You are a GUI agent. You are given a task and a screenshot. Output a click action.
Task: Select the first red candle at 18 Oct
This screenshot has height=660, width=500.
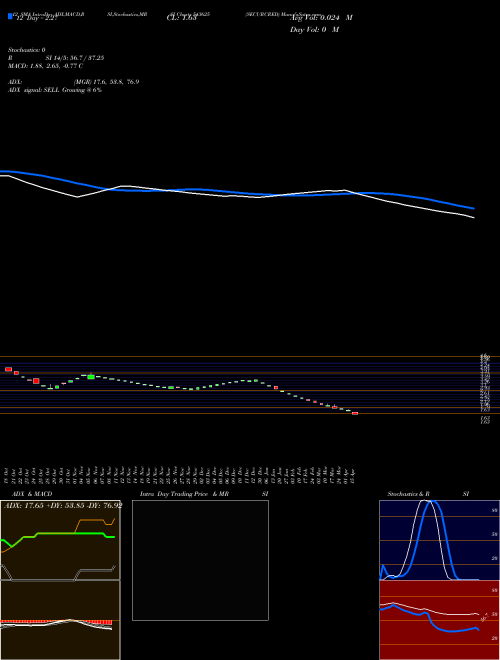click(x=8, y=369)
